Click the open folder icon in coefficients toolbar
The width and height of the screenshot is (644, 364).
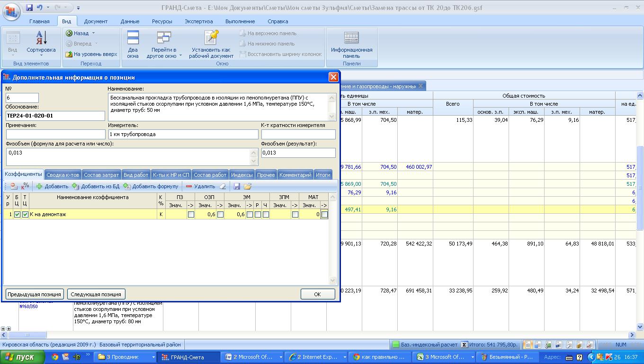(x=247, y=186)
